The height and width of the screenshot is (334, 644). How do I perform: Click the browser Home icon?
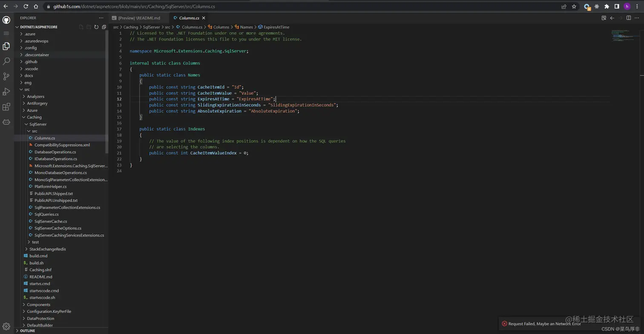click(36, 6)
